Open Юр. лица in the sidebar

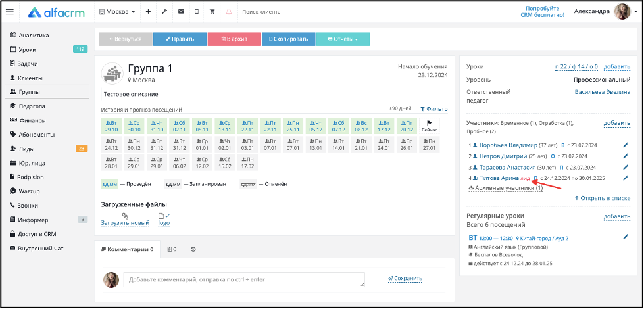click(27, 163)
